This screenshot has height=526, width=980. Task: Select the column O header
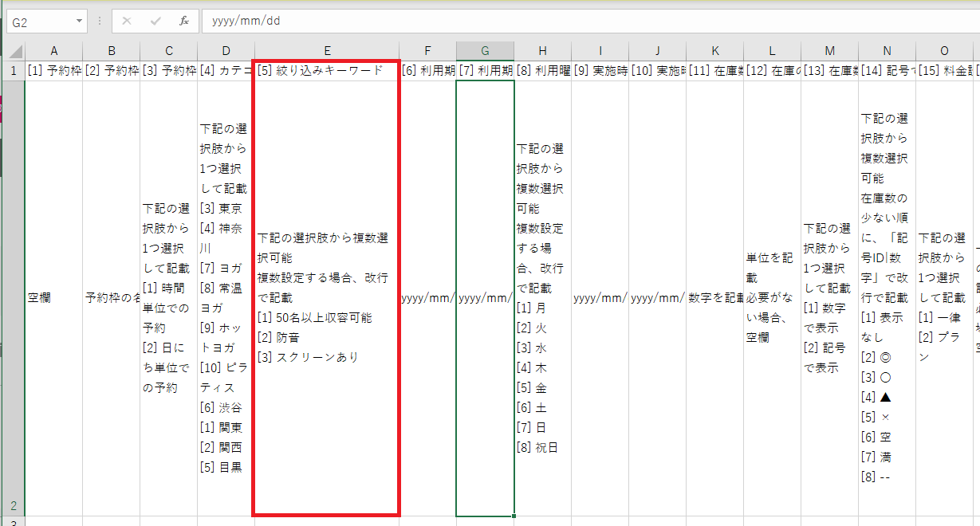click(945, 51)
